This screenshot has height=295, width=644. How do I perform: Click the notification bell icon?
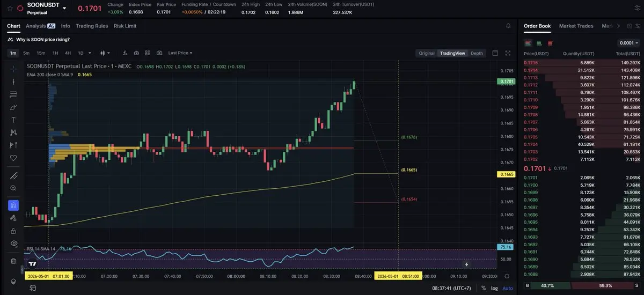508,26
